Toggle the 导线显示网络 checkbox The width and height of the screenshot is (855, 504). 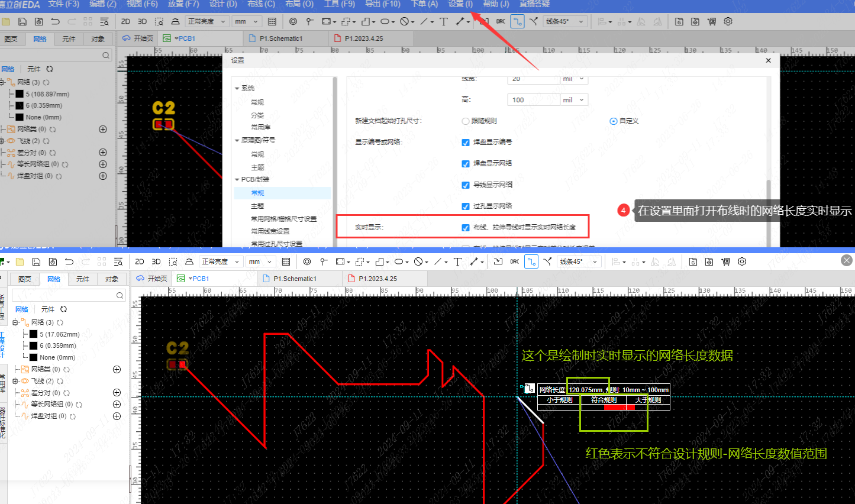(466, 185)
